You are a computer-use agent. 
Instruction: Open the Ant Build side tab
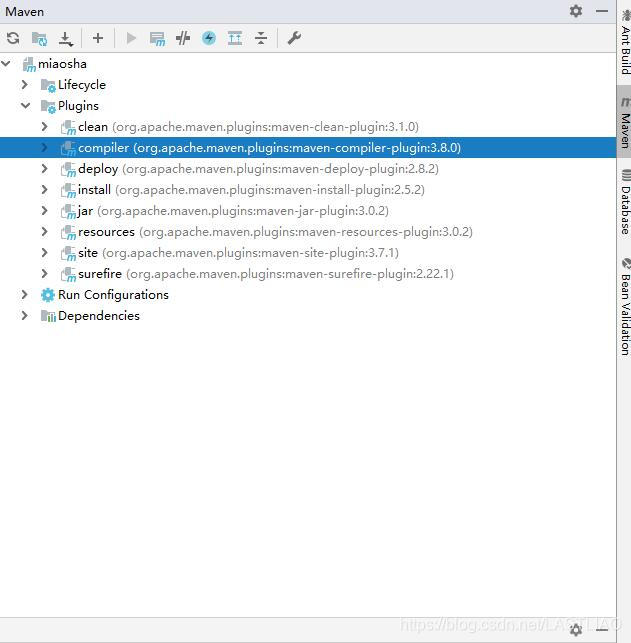(x=624, y=42)
